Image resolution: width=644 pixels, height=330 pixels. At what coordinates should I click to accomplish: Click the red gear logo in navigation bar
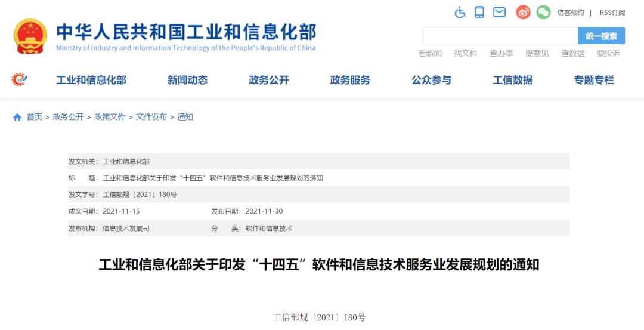19,79
